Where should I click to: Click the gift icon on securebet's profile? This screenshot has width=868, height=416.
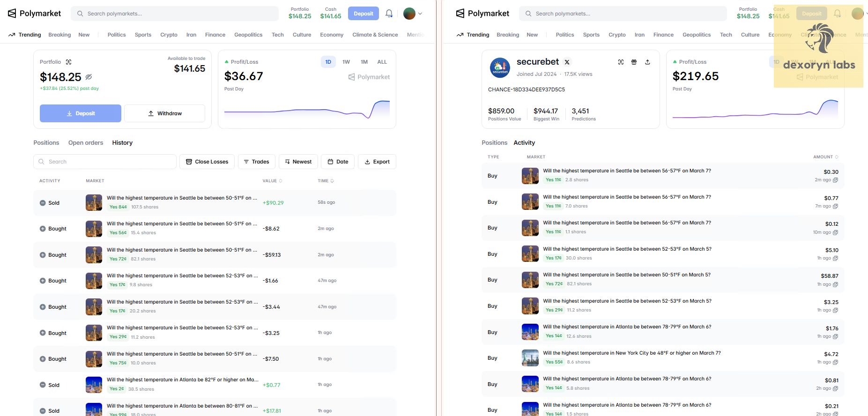click(634, 62)
